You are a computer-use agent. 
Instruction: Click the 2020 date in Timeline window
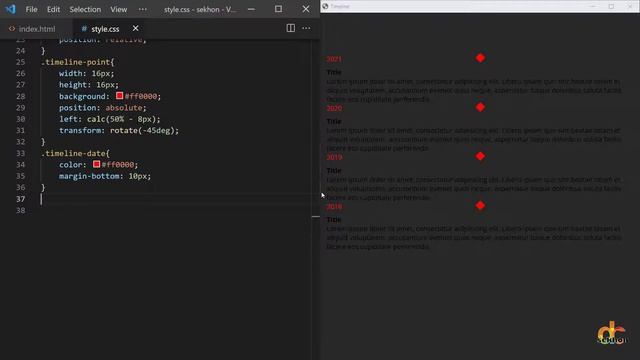click(334, 108)
